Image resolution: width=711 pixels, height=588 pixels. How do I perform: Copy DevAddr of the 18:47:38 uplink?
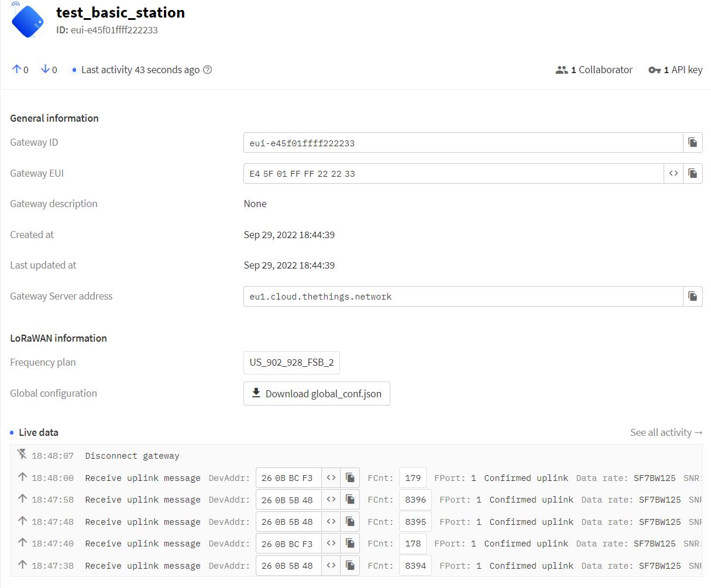click(x=350, y=566)
